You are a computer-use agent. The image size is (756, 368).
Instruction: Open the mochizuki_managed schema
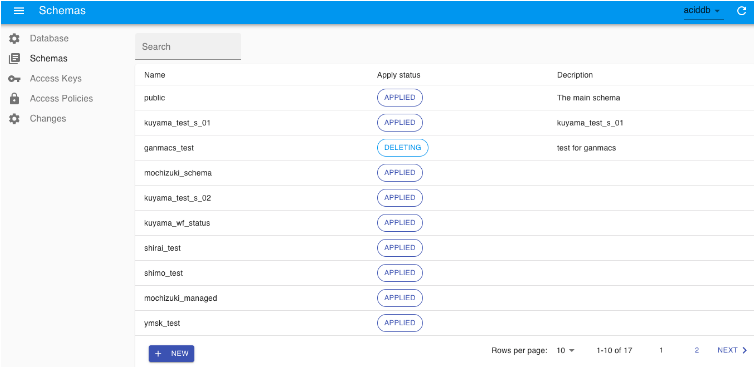tap(181, 298)
